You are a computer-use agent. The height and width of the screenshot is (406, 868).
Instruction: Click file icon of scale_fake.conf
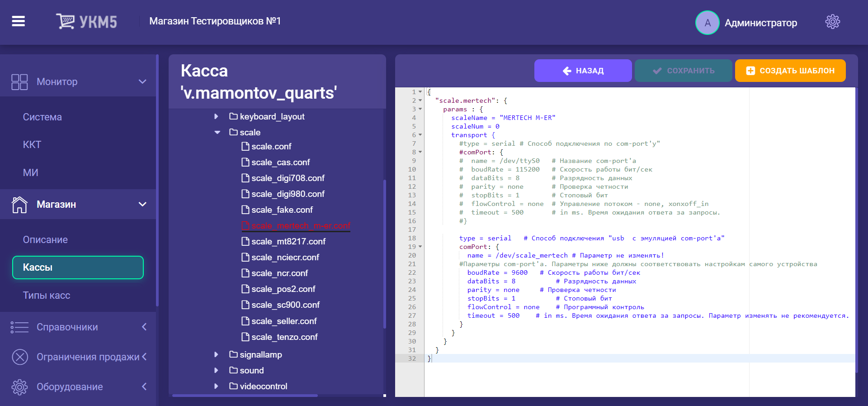[245, 210]
